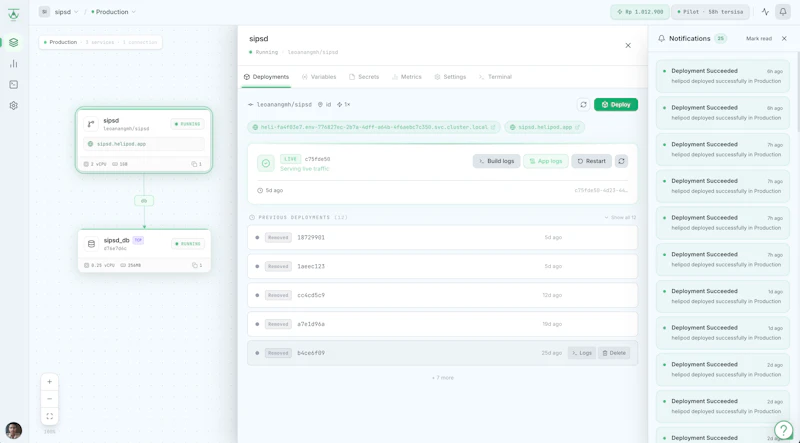Open the help question mark button
This screenshot has width=800, height=443.
point(784,430)
